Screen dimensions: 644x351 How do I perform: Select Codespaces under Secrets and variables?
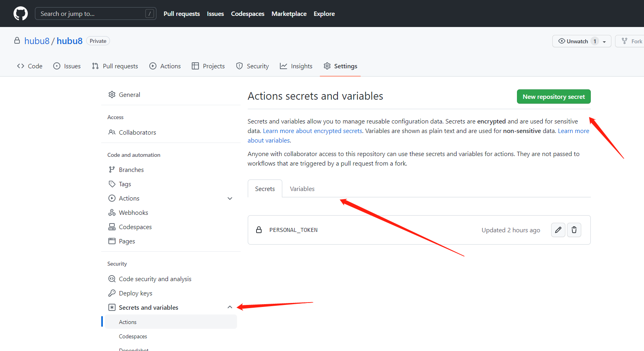tap(133, 337)
